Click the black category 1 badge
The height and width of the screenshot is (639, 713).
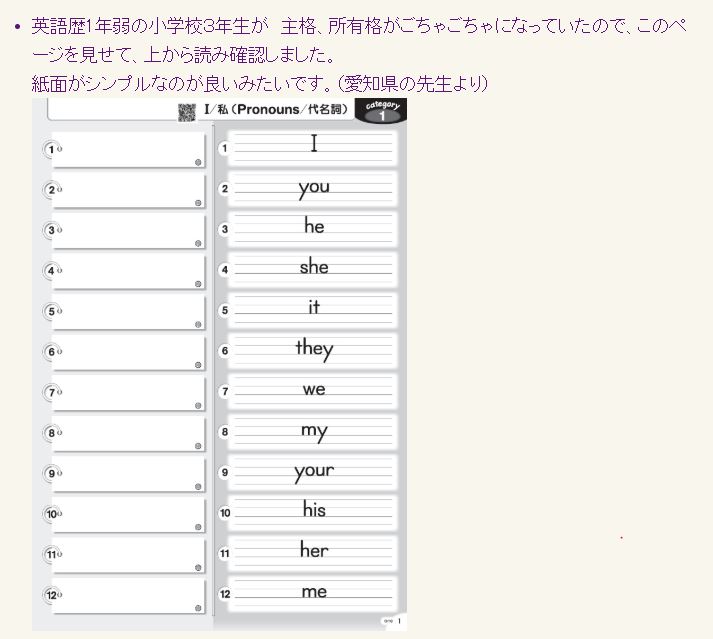[381, 111]
